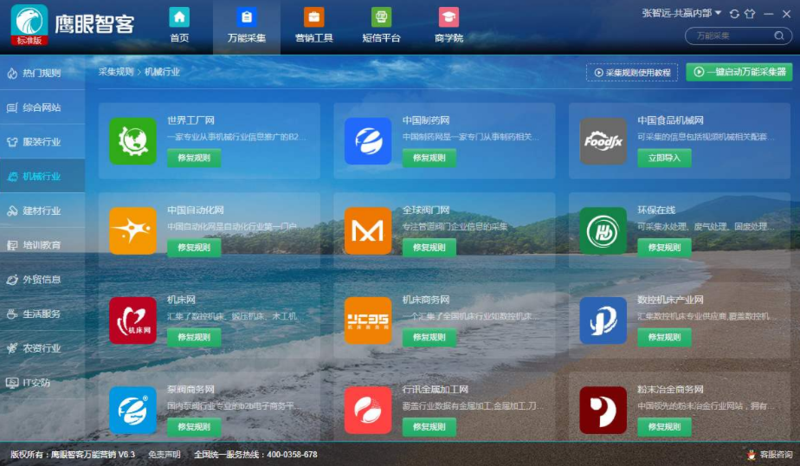Click the 粉末冶金商务网 dark-red icon
The width and height of the screenshot is (800, 466).
tap(603, 410)
